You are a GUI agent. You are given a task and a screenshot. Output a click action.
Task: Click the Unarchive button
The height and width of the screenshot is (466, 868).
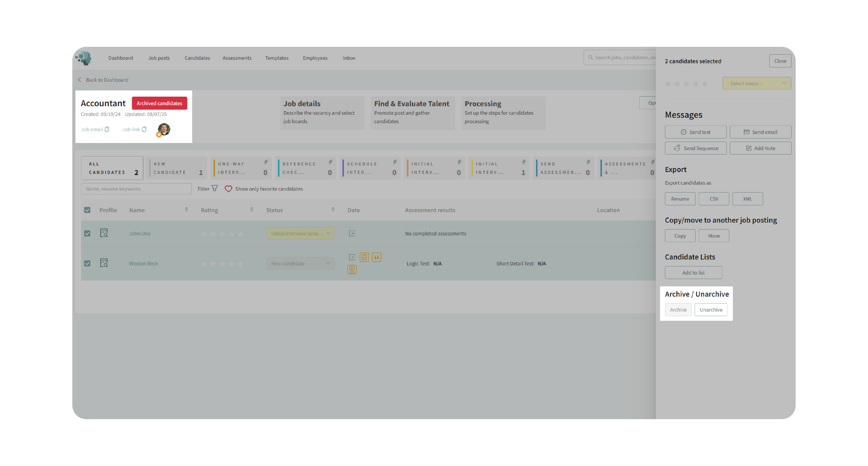pyautogui.click(x=711, y=309)
